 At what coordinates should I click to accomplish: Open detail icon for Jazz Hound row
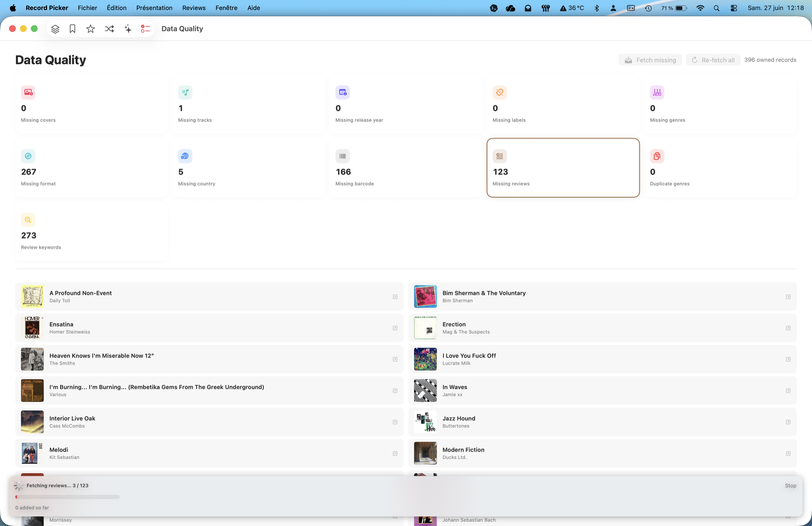(x=788, y=422)
